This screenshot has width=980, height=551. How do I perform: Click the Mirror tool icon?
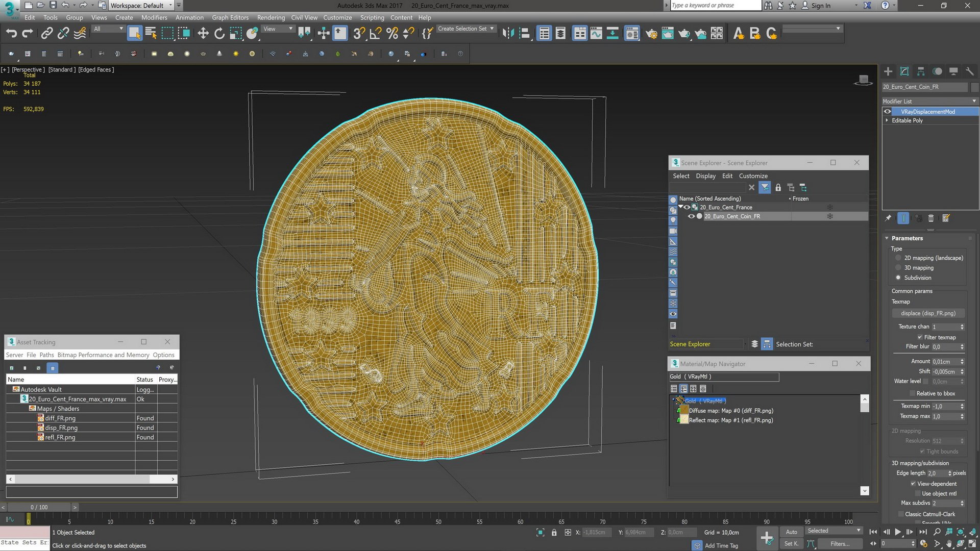[508, 34]
